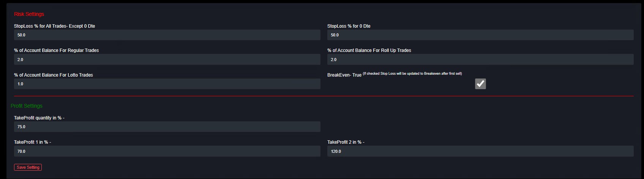The width and height of the screenshot is (644, 179).
Task: Click the red Risk Settings heading
Action: pyautogui.click(x=29, y=14)
